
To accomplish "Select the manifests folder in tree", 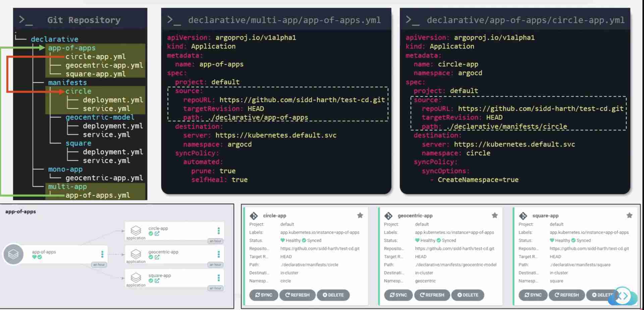I will coord(67,83).
